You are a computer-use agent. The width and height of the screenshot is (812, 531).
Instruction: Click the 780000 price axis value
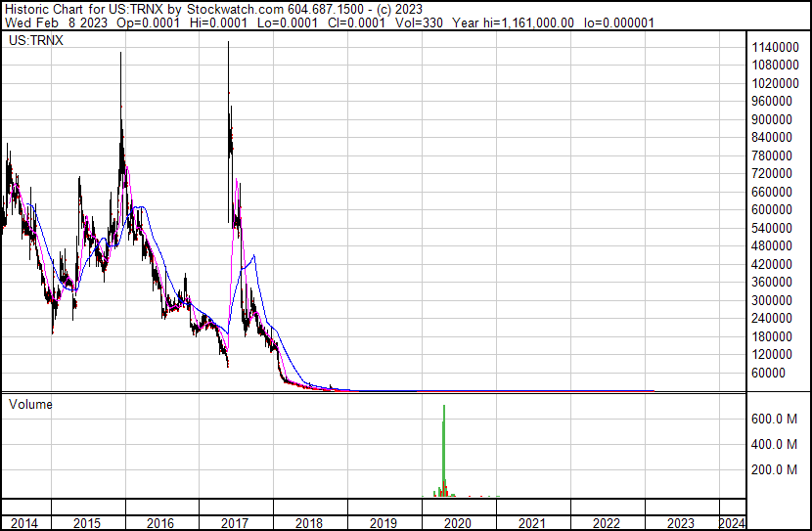tap(772, 155)
